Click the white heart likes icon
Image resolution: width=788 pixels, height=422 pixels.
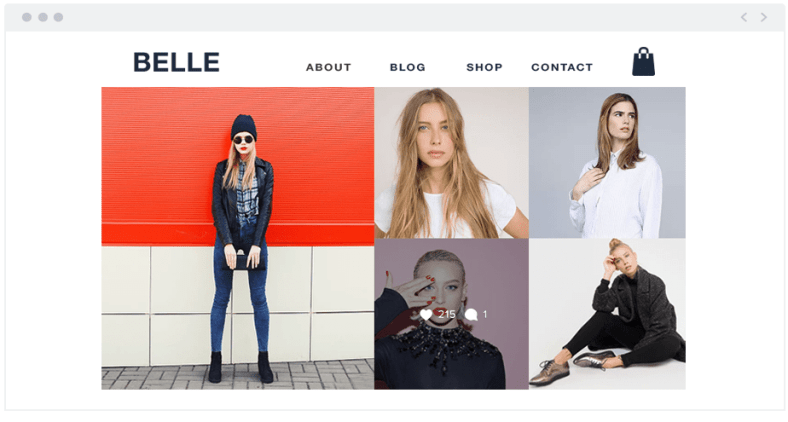(x=426, y=314)
